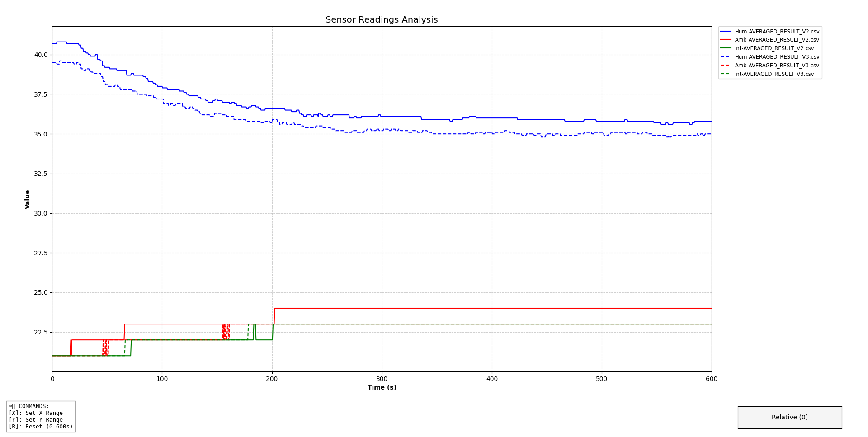Click the Value y-axis label

point(28,199)
